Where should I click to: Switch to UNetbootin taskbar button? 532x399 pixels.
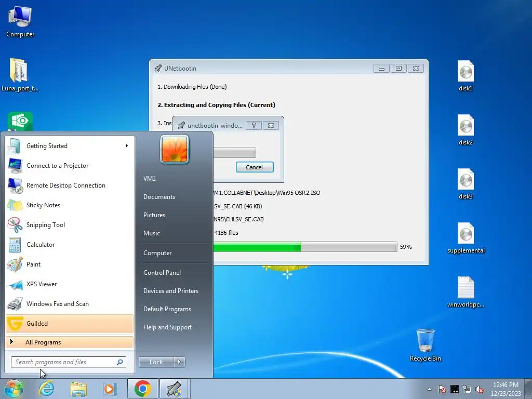click(x=174, y=389)
